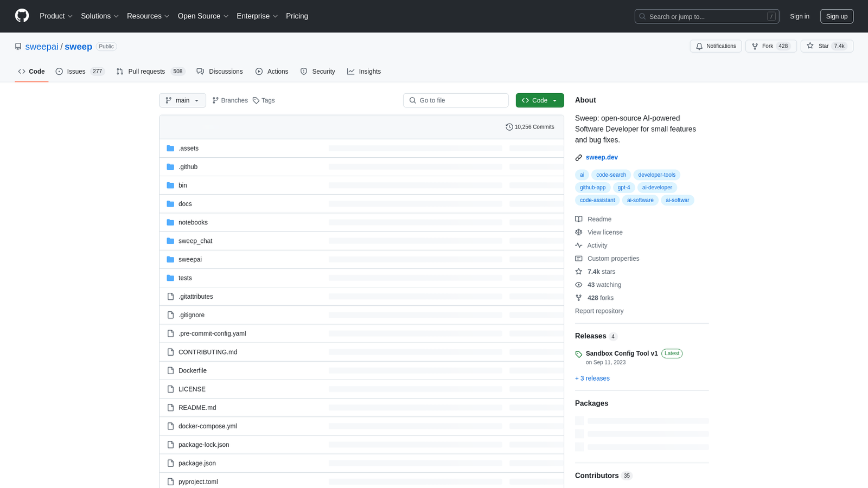The image size is (868, 488).
Task: Click the repository icon beside sweepai
Action: [18, 47]
